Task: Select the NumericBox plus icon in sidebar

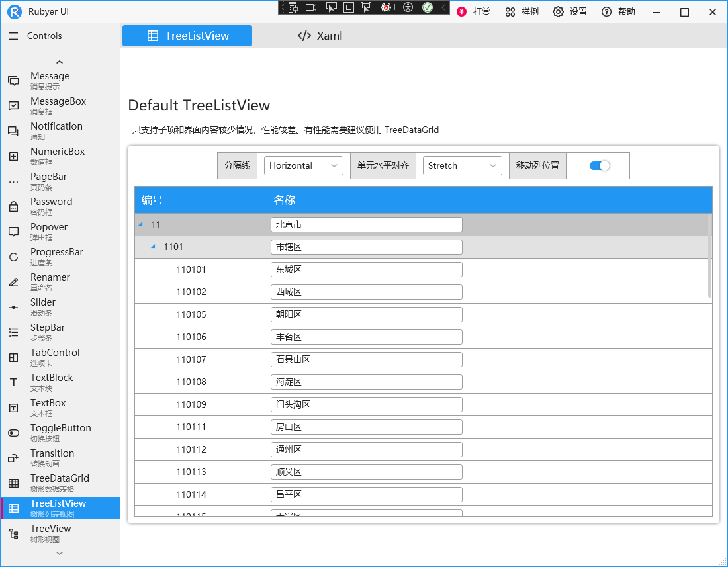Action: click(13, 156)
